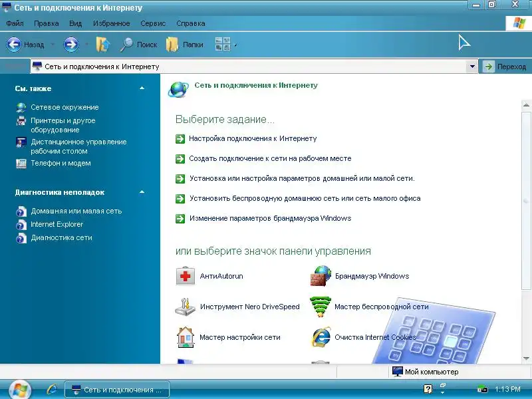The height and width of the screenshot is (399, 532).
Task: Collapse the См. также section
Action: coord(142,88)
